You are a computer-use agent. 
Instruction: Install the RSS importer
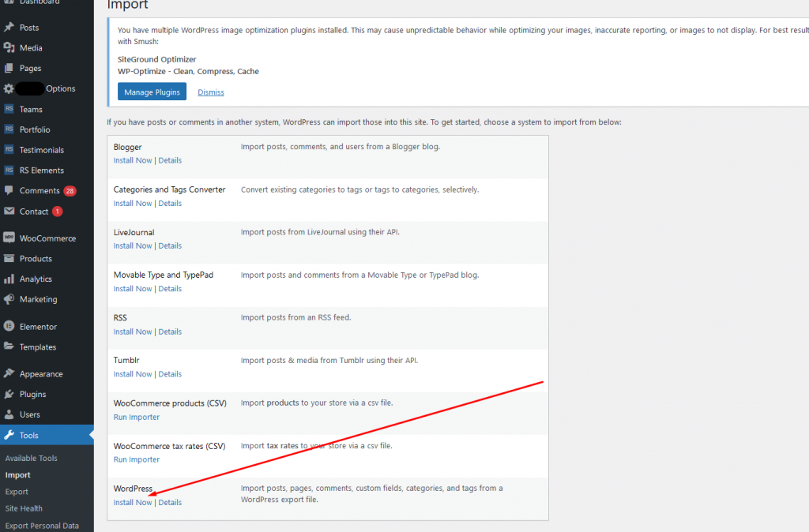pyautogui.click(x=133, y=332)
